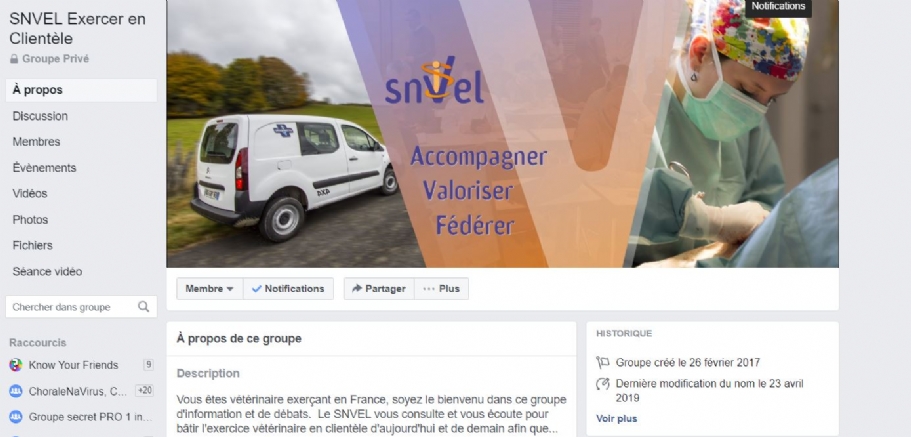Image resolution: width=911 pixels, height=437 pixels.
Task: Click the Chercher dans groupe search field
Action: [x=81, y=307]
